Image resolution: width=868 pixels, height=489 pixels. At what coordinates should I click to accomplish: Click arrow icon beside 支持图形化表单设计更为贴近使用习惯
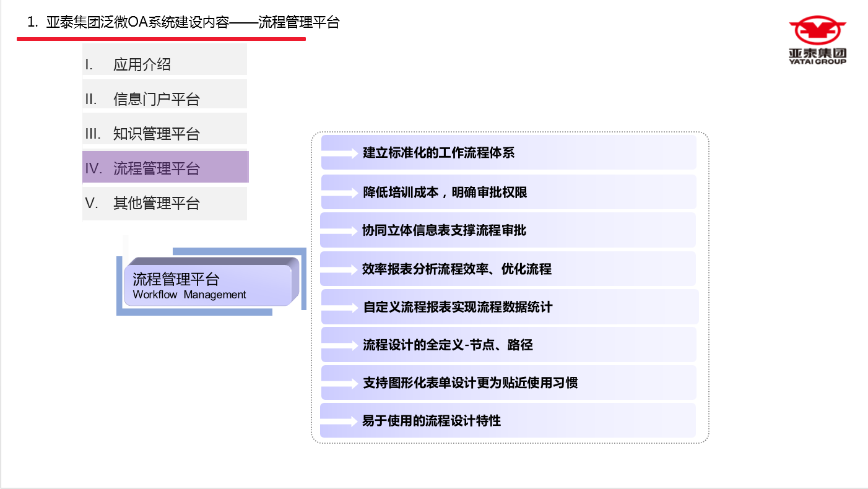coord(340,384)
